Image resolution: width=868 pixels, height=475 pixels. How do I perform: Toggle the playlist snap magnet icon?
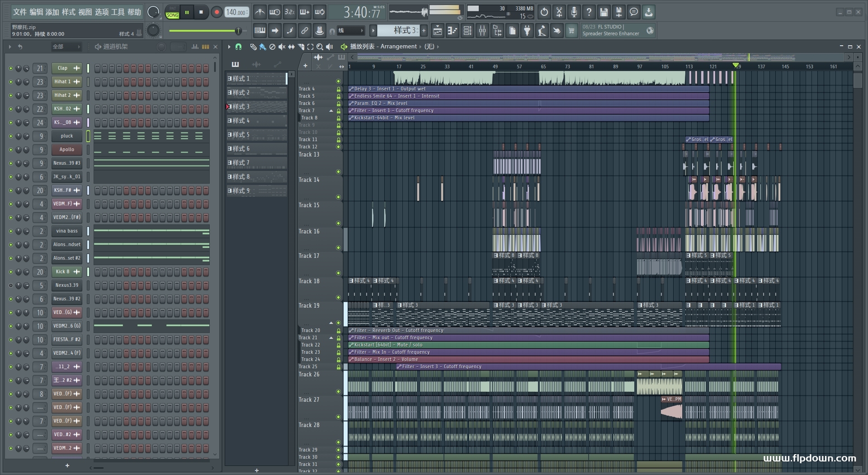239,47
